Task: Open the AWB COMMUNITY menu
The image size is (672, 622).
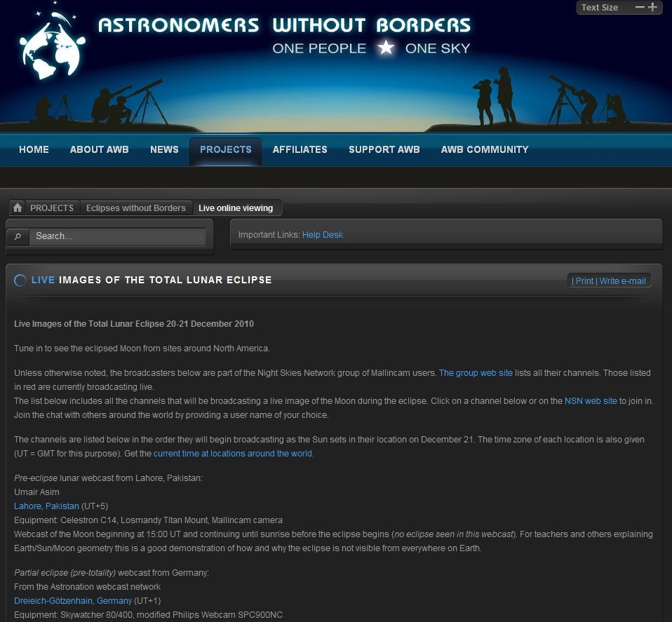Action: [x=485, y=149]
